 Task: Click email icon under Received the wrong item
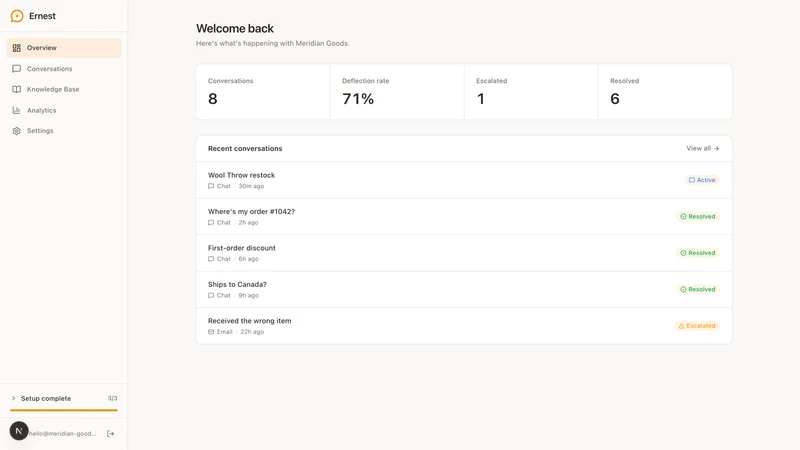(x=211, y=332)
